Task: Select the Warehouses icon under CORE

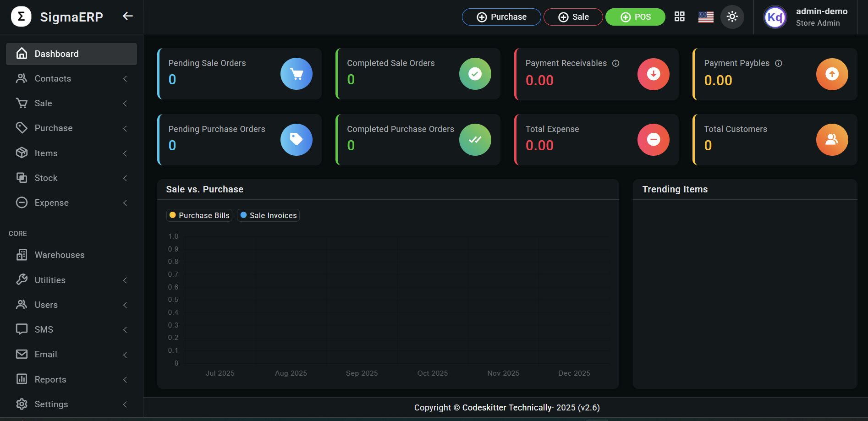Action: point(22,255)
